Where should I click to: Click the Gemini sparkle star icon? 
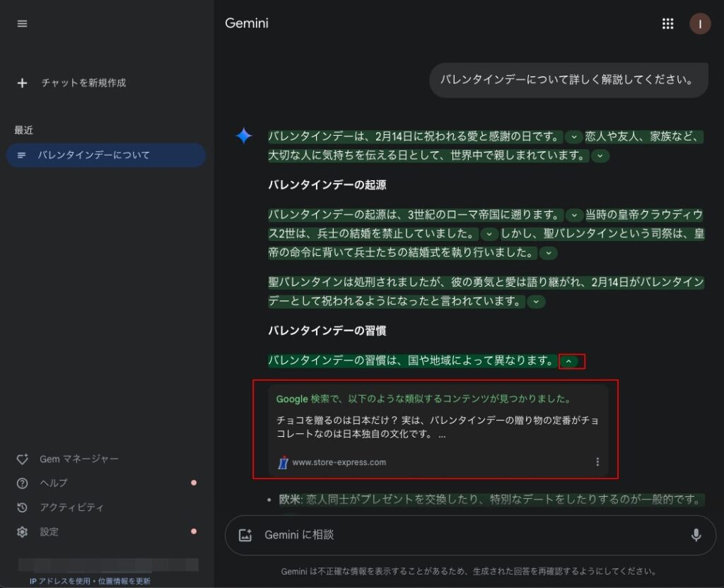coord(243,136)
